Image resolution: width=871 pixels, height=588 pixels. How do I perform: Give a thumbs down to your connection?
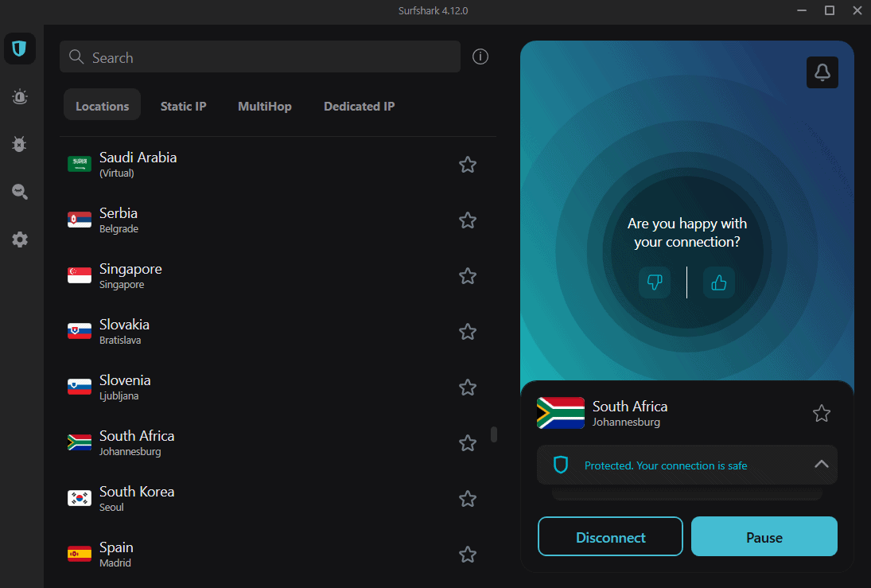click(x=655, y=282)
